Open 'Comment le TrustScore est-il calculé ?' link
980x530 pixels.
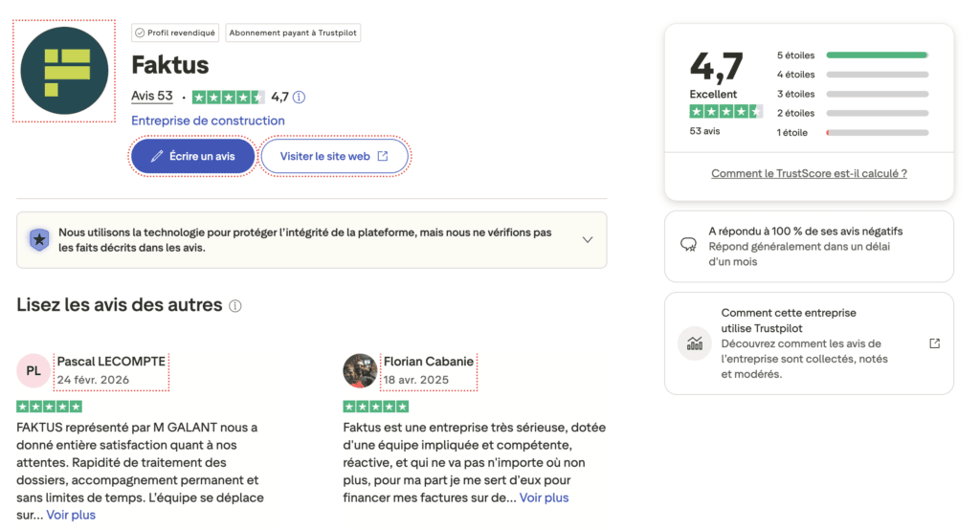click(809, 174)
